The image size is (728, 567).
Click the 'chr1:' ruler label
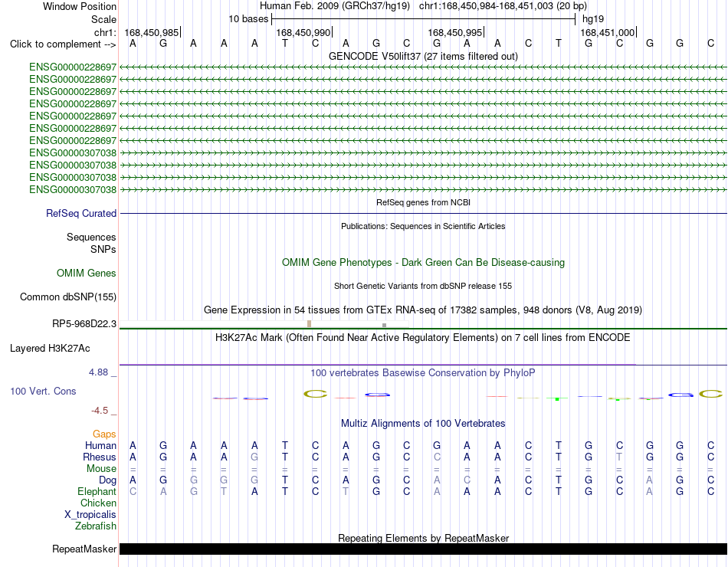[x=105, y=32]
